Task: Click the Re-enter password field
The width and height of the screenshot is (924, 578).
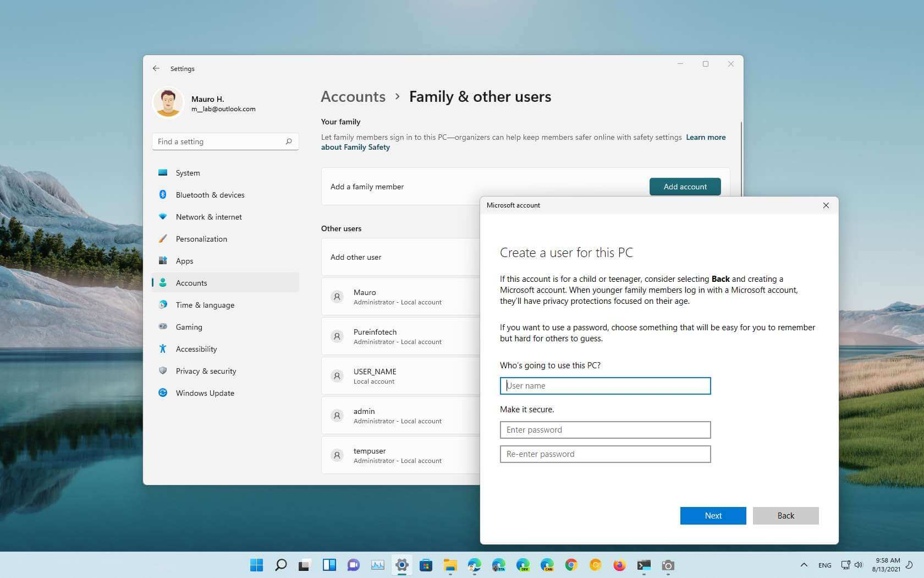Action: (x=605, y=454)
